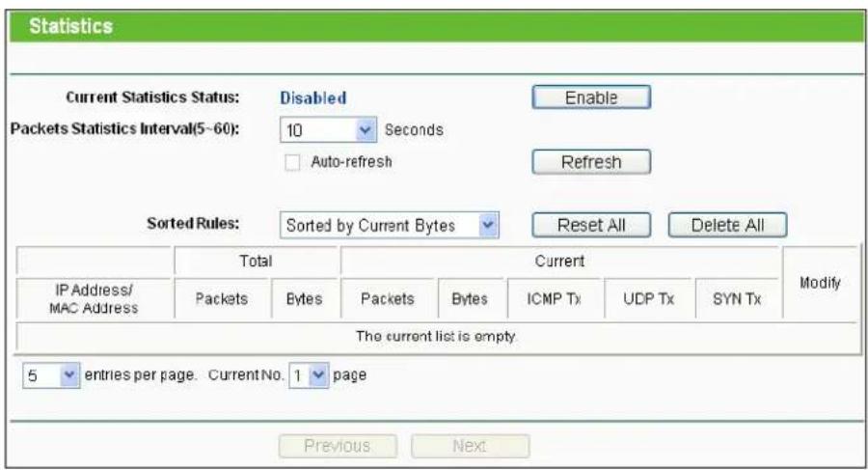This screenshot has height=470, width=868.
Task: Click the Statistics header title
Action: pyautogui.click(x=70, y=26)
